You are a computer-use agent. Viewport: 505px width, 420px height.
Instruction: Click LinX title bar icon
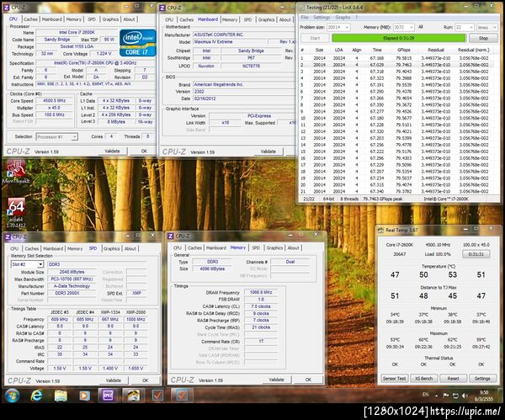tap(302, 7)
